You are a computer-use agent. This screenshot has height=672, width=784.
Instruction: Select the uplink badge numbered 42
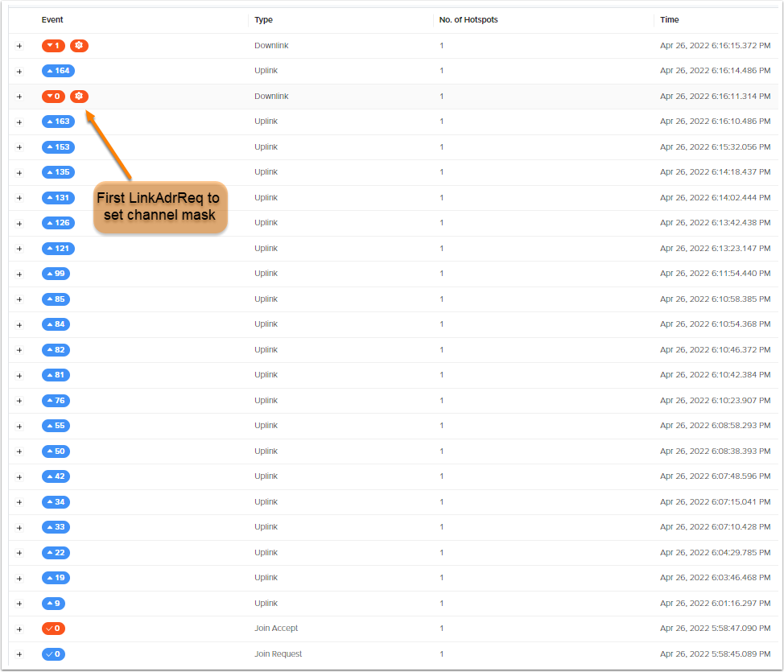pyautogui.click(x=54, y=476)
